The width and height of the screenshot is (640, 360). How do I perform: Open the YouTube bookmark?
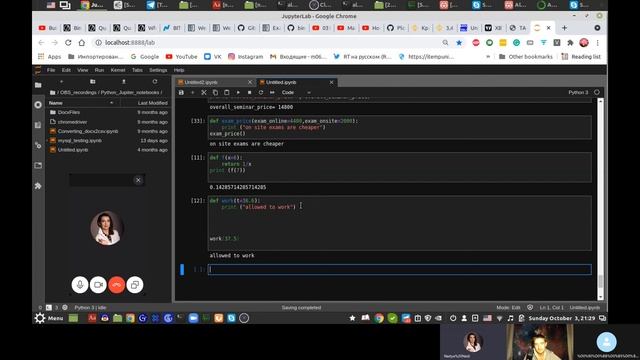point(182,57)
